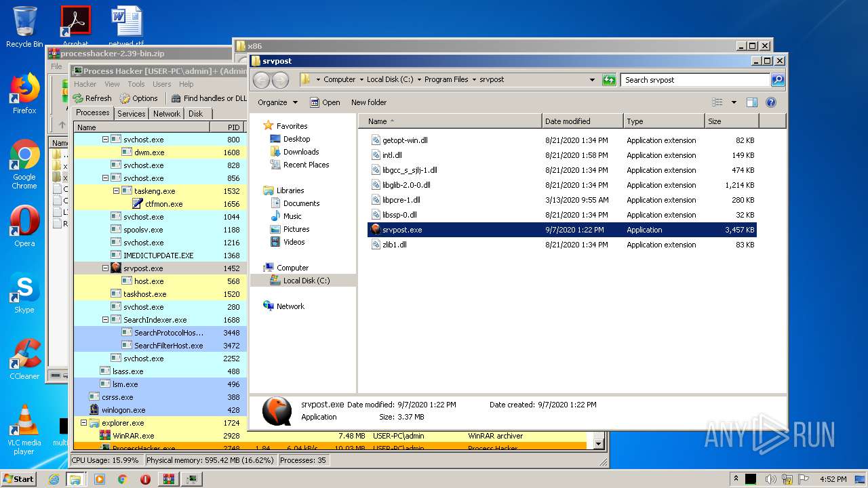Select zlib1.dll file
Viewport: 868px width, 488px height.
(x=562, y=245)
